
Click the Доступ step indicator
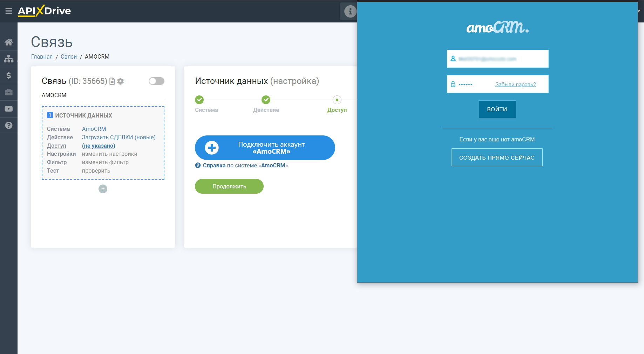point(337,100)
